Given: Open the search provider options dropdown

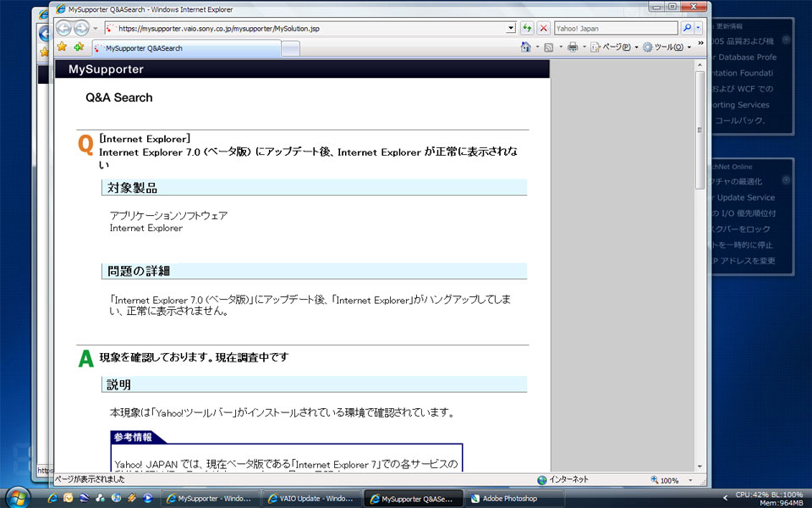Looking at the screenshot, I should [698, 28].
